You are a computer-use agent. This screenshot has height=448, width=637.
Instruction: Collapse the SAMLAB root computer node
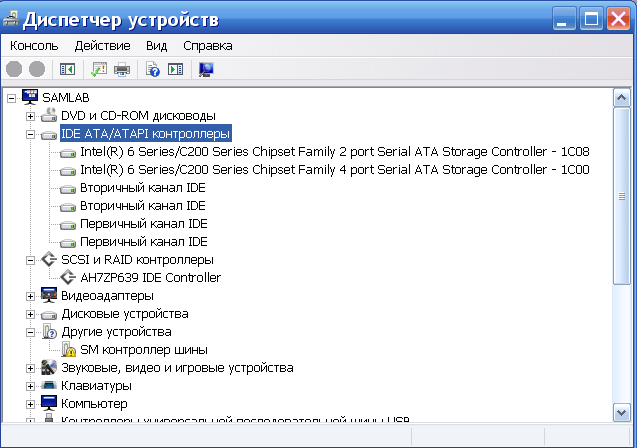(x=12, y=98)
